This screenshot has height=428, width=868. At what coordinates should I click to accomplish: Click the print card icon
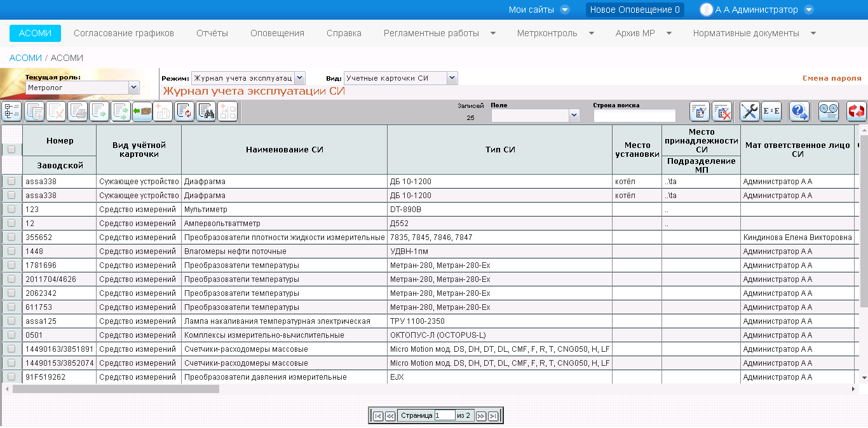tap(78, 112)
